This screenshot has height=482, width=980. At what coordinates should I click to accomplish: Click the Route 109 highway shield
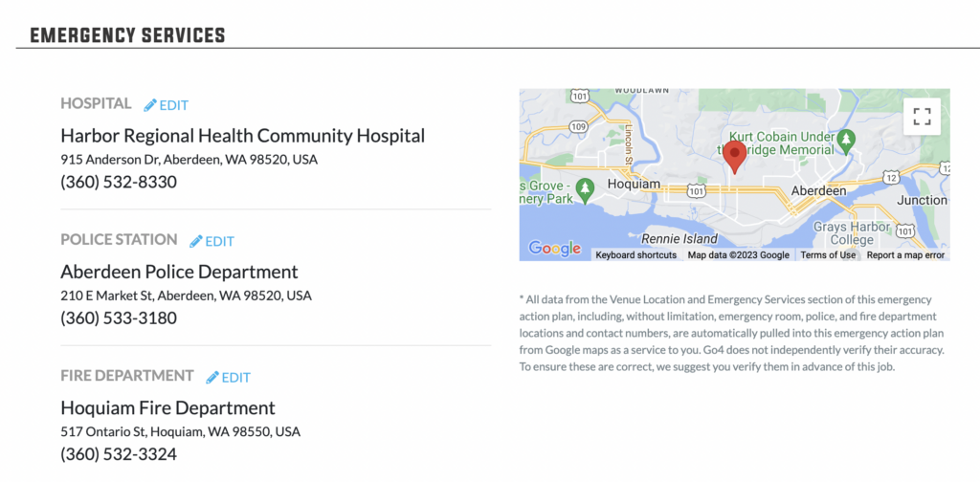pyautogui.click(x=578, y=127)
